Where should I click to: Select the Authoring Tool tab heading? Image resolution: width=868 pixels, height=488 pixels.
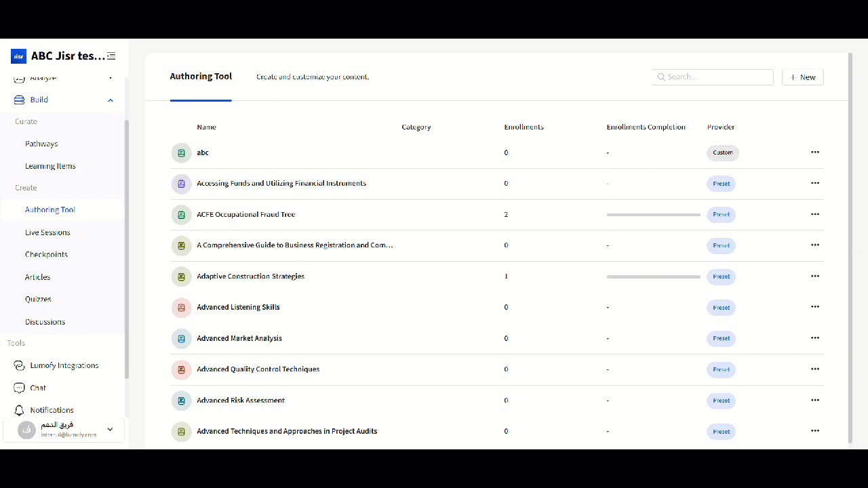(201, 77)
